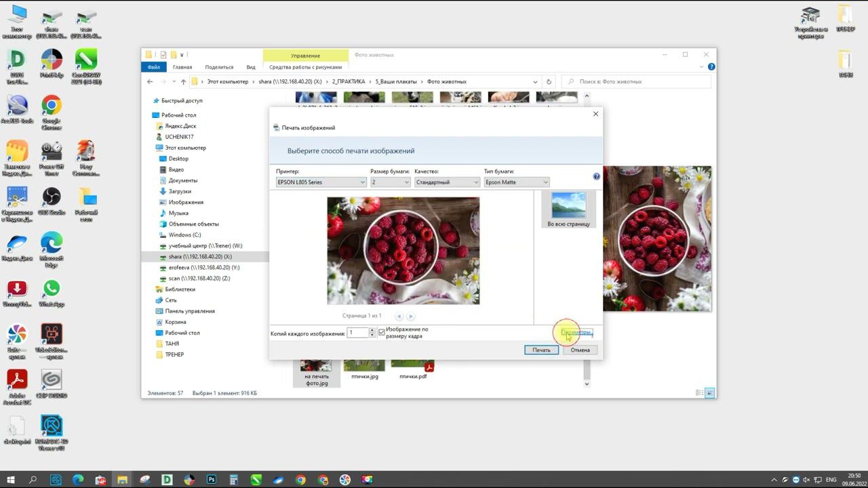Viewport: 868px width, 488px height.
Task: Click the Отмена button in print dialog
Action: [580, 350]
